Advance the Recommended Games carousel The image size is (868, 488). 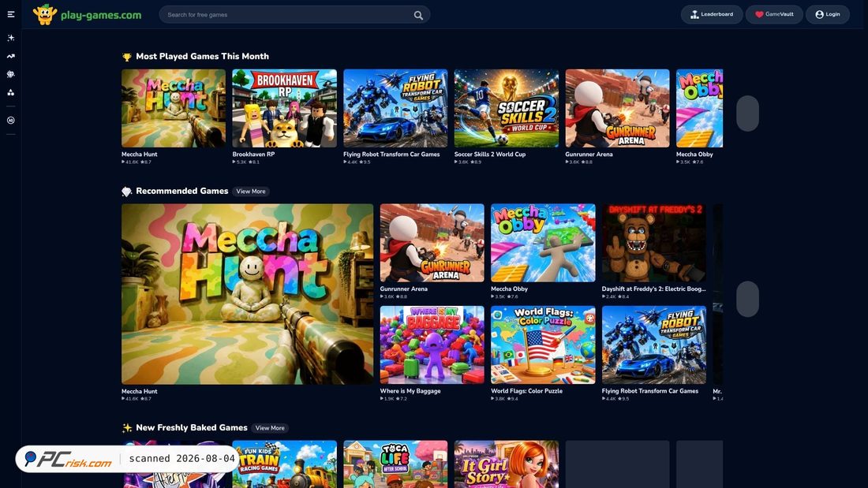tap(747, 300)
